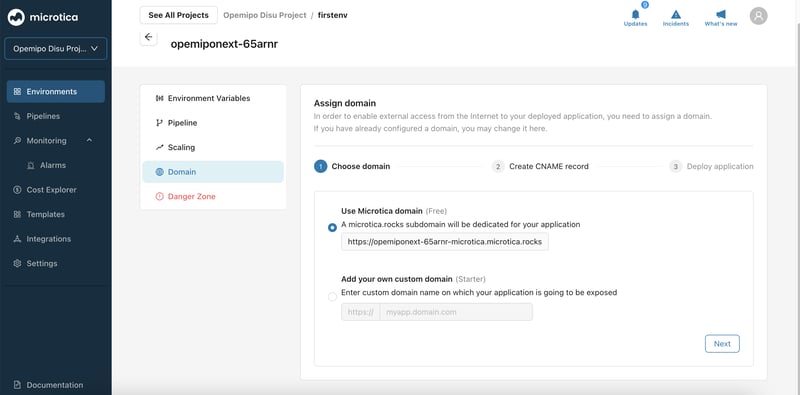Open the Cost Explorer menu item
The image size is (800, 395).
click(56, 190)
